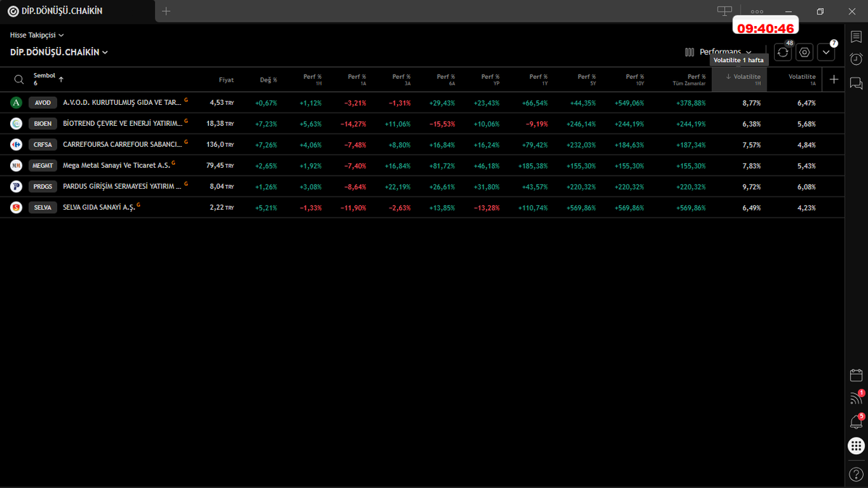Screen dimensions: 868x488
Task: Click the CRFSA company logo
Action: 16,145
